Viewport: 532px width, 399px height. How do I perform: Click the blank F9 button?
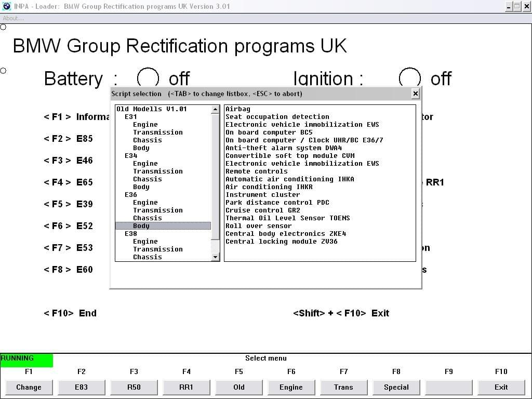(x=448, y=387)
